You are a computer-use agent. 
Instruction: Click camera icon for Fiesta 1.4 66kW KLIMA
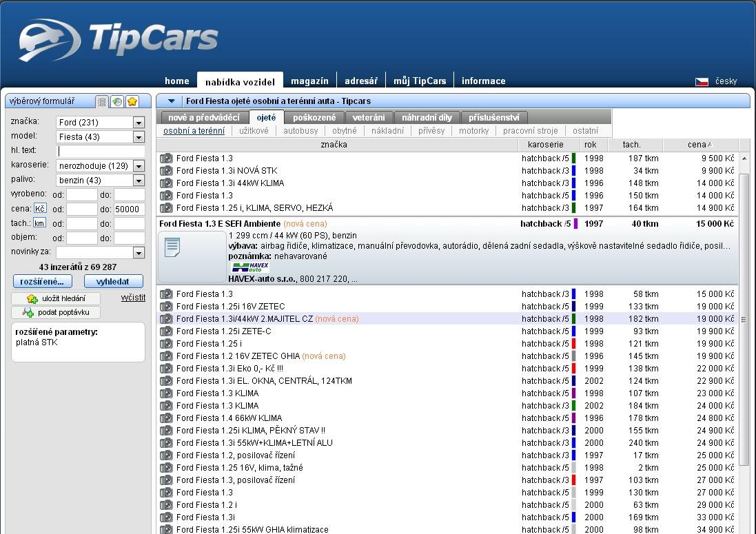pos(166,418)
